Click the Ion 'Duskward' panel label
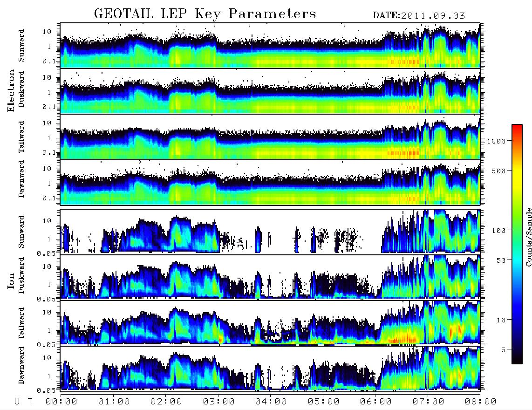 (x=21, y=275)
